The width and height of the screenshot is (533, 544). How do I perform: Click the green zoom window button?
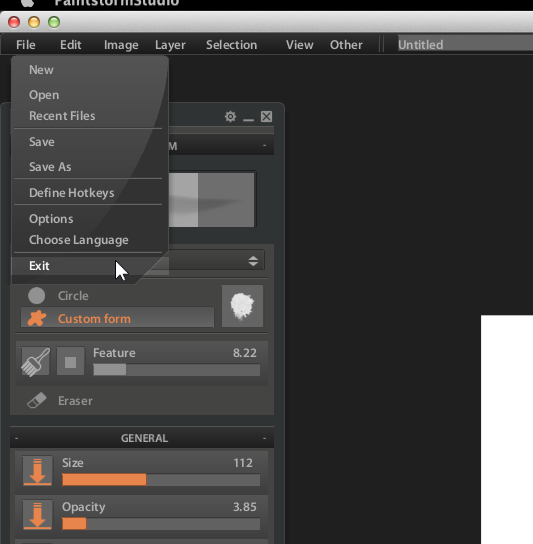click(x=54, y=22)
